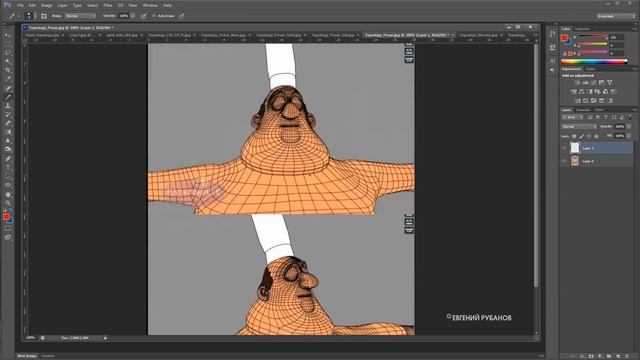Image resolution: width=640 pixels, height=360 pixels.
Task: Change screen mode from toolbox bottom icon
Action: (8, 237)
